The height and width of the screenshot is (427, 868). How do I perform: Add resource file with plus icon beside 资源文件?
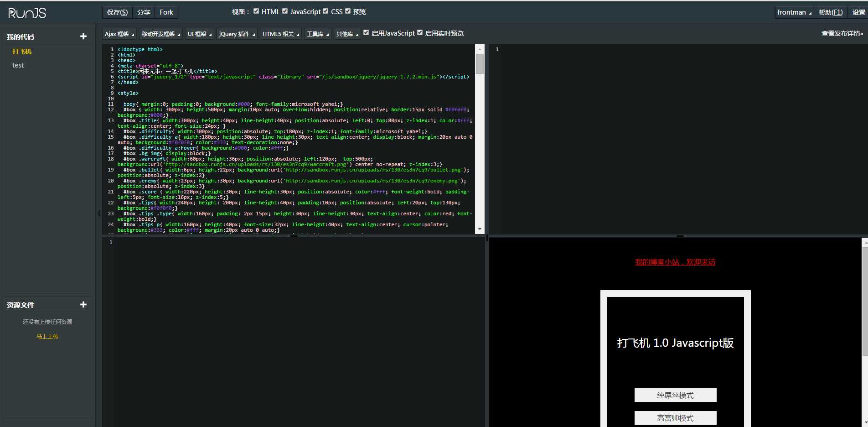(x=83, y=305)
